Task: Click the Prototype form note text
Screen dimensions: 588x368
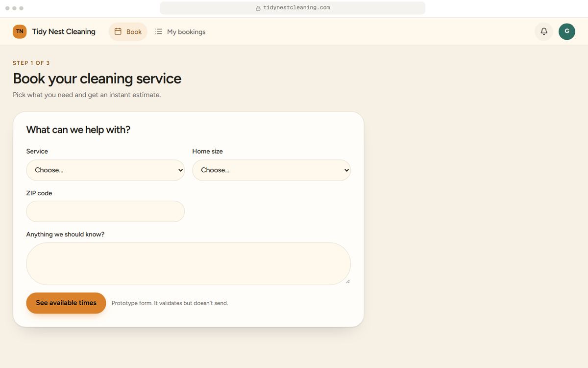Action: point(170,303)
